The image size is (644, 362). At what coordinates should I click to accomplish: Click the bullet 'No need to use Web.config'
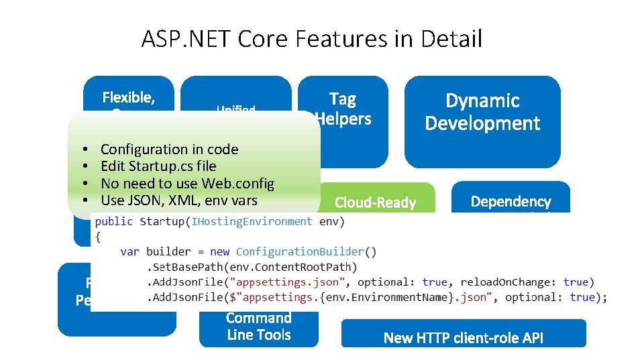[188, 183]
